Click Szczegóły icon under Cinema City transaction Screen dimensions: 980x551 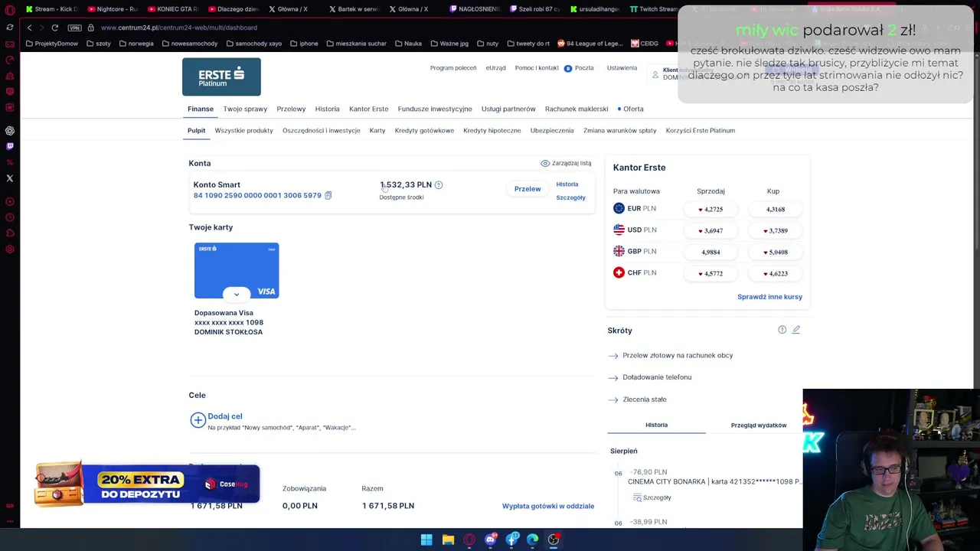[637, 498]
